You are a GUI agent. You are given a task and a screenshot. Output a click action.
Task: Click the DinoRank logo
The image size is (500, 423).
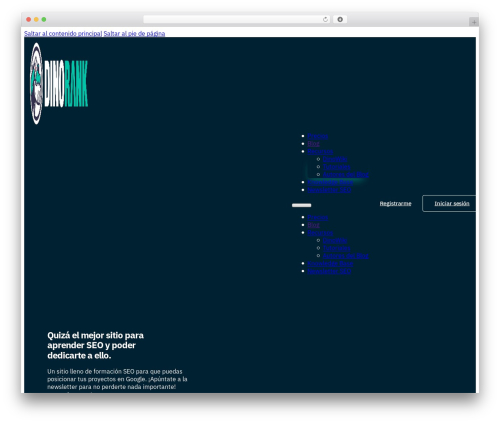(59, 83)
